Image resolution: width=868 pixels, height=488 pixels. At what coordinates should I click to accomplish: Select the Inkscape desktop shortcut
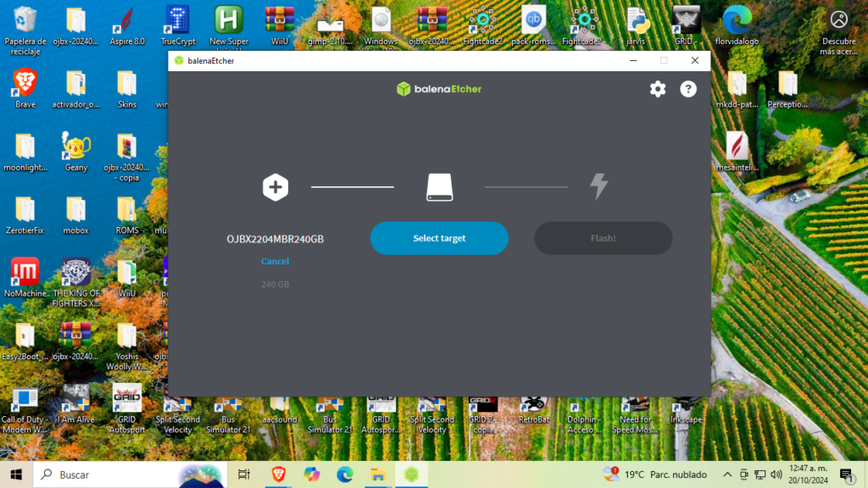(x=686, y=409)
